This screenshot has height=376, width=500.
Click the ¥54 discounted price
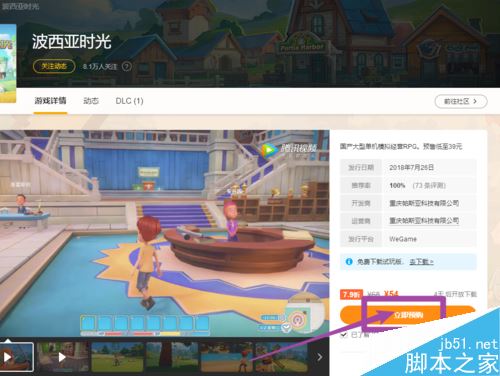click(x=391, y=294)
